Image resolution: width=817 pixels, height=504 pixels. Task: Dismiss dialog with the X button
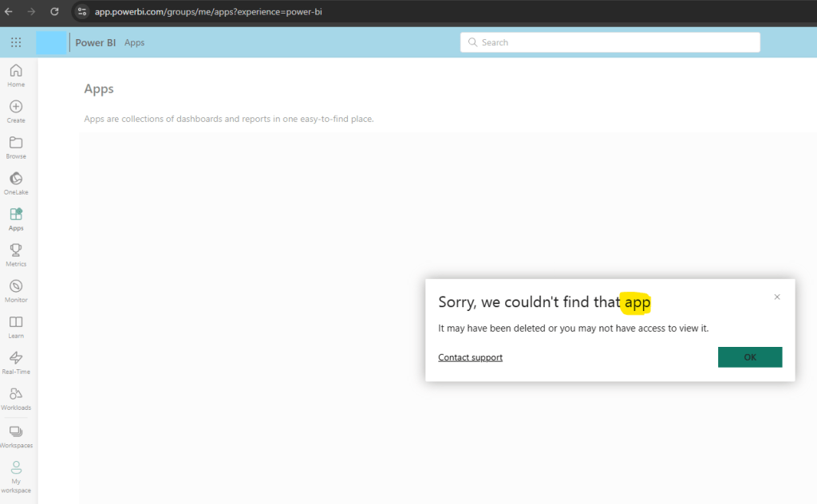pos(777,297)
